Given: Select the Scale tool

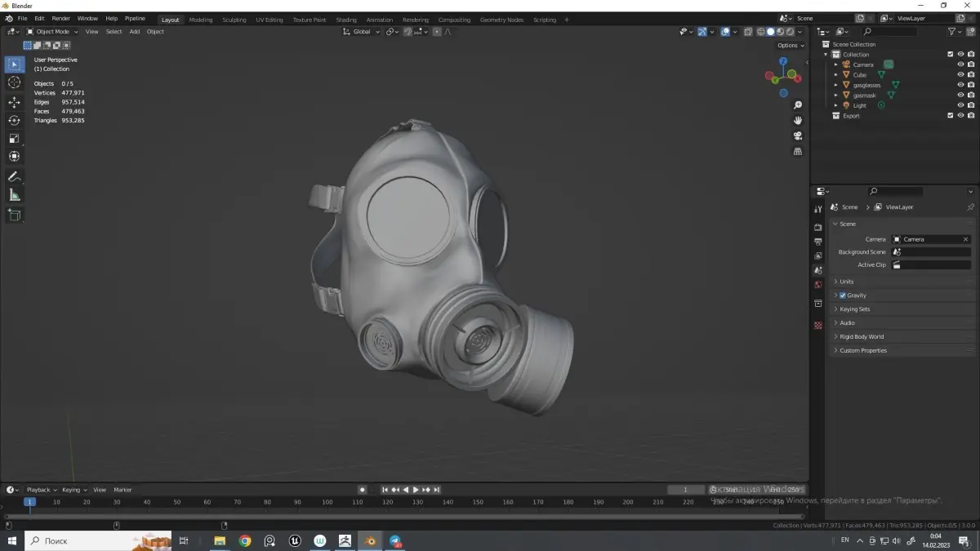Looking at the screenshot, I should click(x=14, y=138).
